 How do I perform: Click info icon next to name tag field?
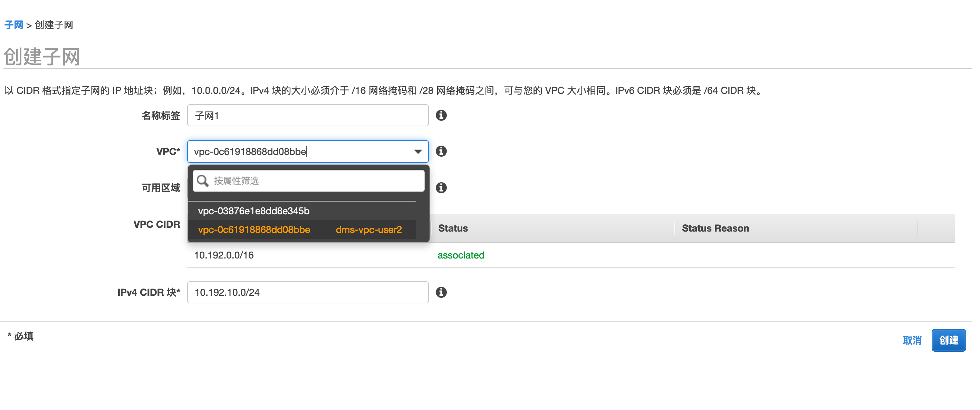441,115
